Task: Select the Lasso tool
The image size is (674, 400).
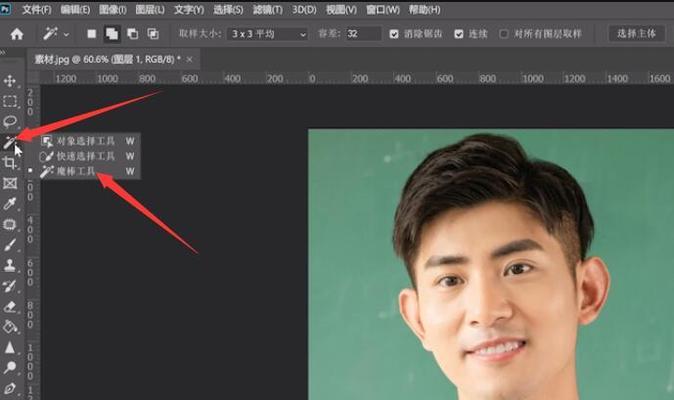Action: tap(10, 122)
